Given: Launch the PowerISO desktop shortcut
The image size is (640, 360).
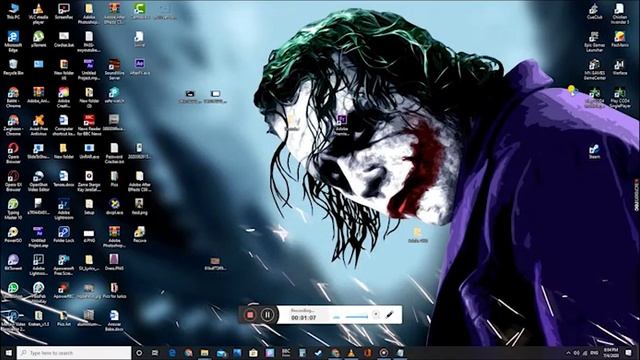Looking at the screenshot, I should pos(13,234).
